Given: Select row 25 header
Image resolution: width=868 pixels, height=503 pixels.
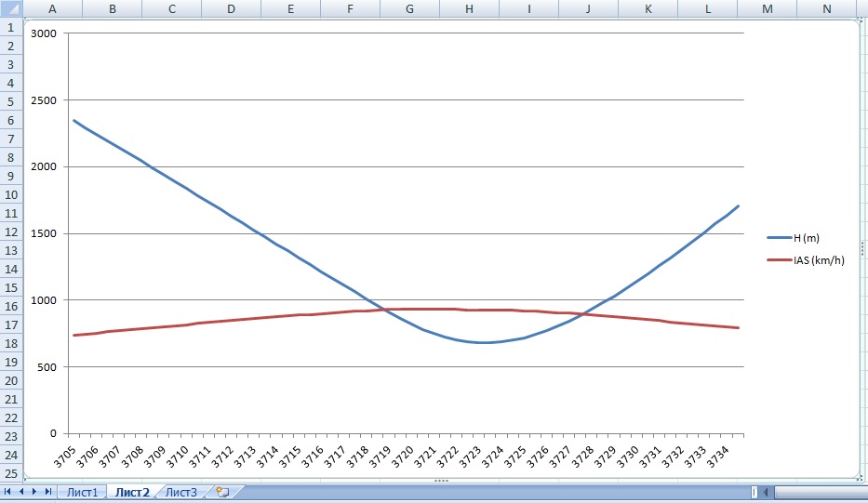Looking at the screenshot, I should tap(11, 473).
